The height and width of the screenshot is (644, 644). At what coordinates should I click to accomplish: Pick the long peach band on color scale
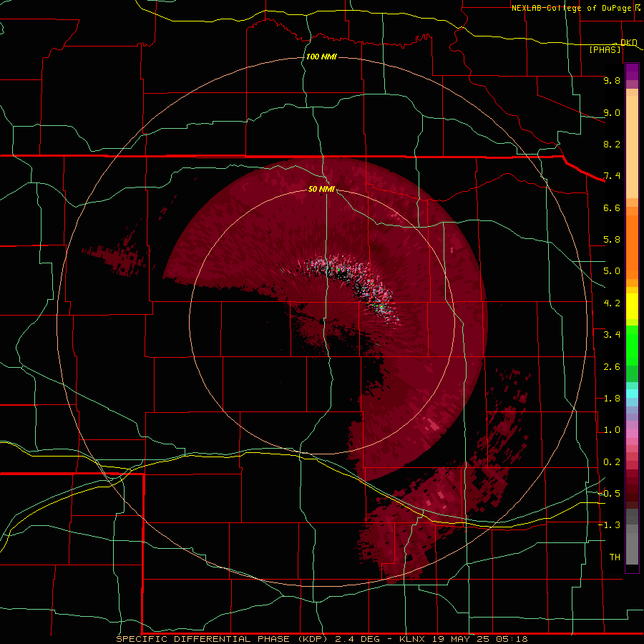632,147
